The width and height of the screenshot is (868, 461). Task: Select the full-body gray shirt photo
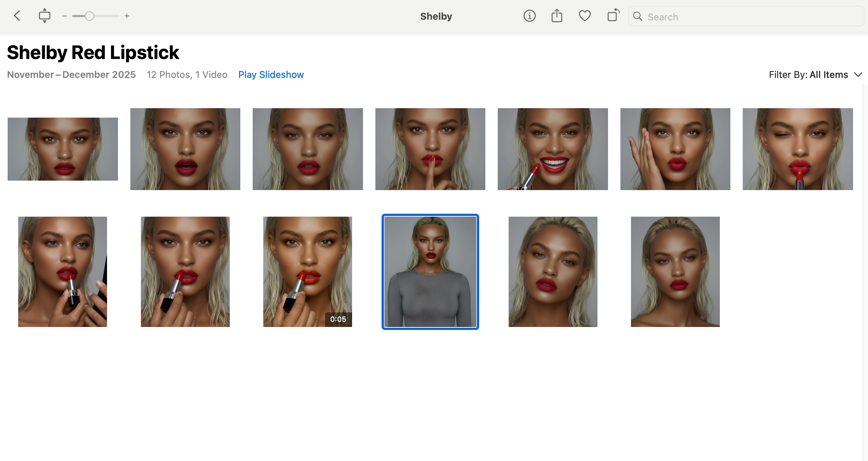coord(430,272)
